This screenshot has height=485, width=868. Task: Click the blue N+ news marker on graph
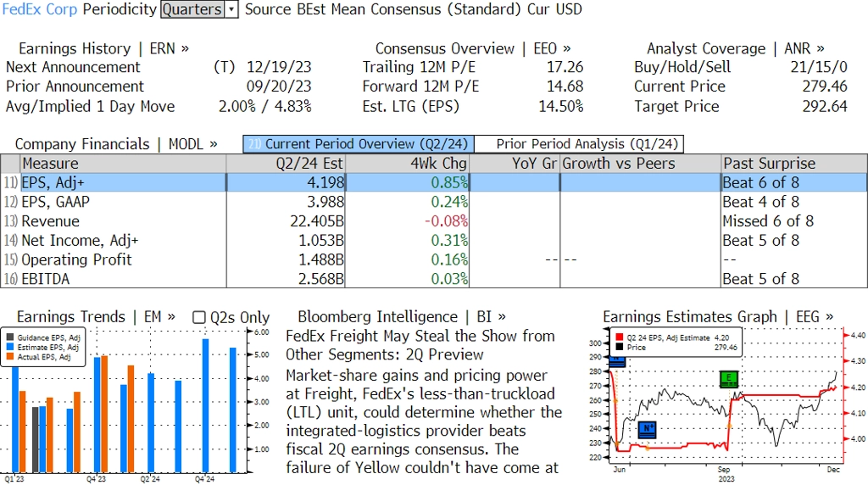pos(647,429)
